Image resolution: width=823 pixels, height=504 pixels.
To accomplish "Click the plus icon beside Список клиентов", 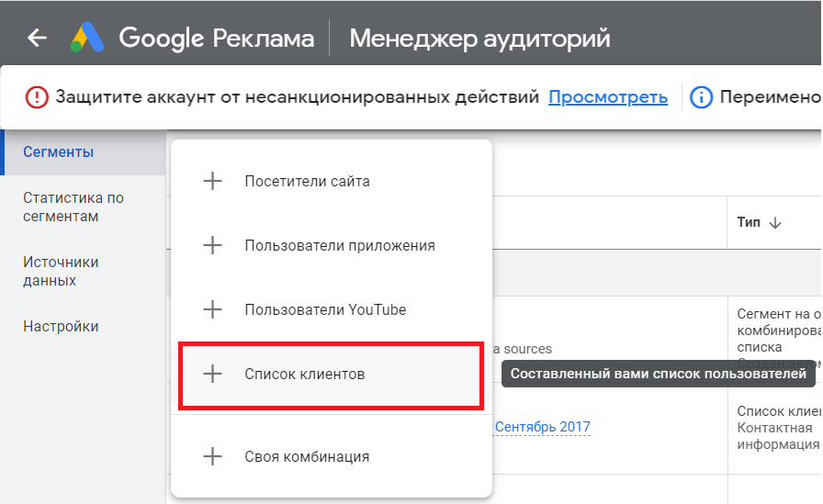I will click(212, 374).
